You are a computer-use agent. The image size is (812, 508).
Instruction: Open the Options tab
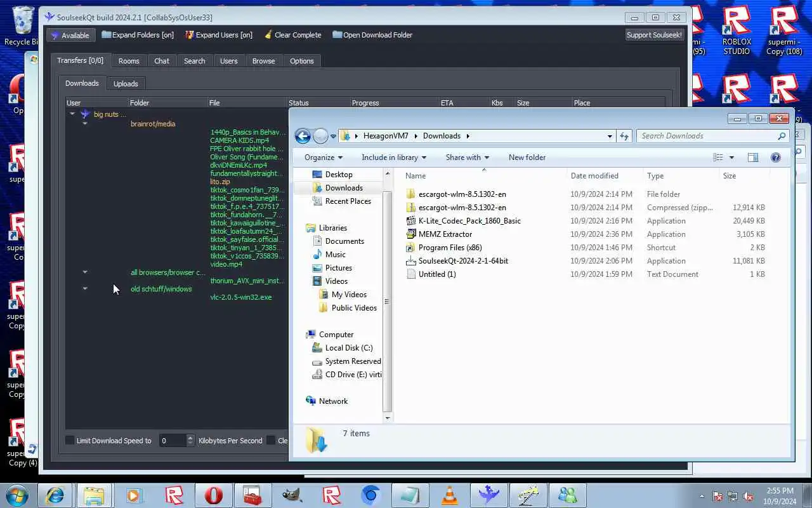coord(302,61)
